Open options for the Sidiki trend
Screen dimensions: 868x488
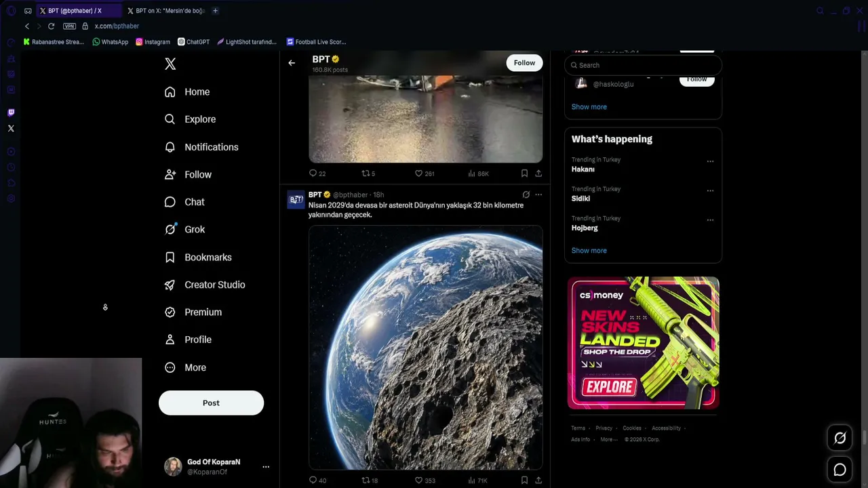(x=710, y=190)
